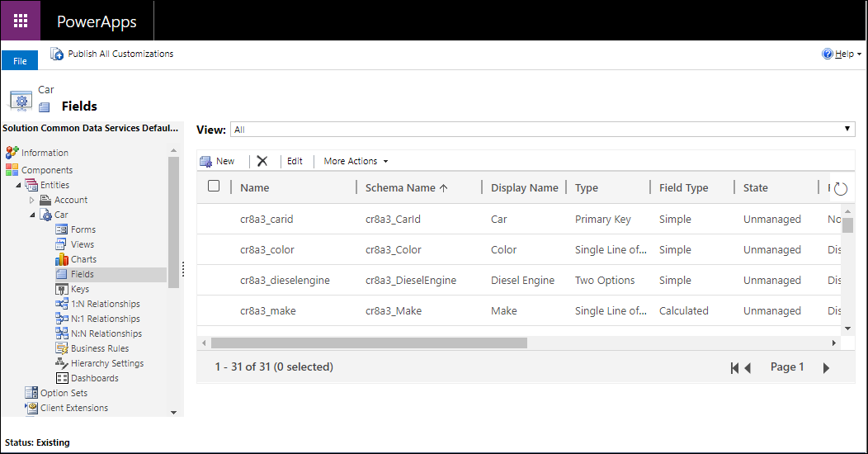Select the cr8a3_color field row
This screenshot has height=454, width=868.
(267, 249)
